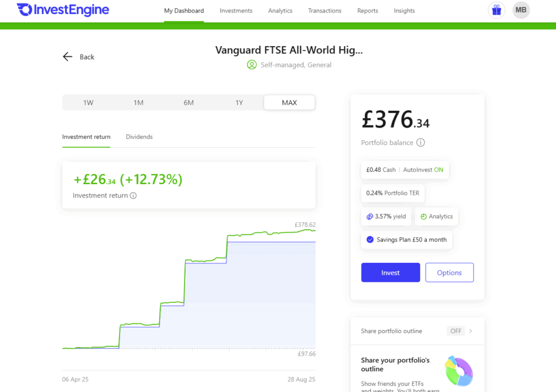The height and width of the screenshot is (392, 556).
Task: Click the Vanguard FTSE All-World portfolio title
Action: coord(289,50)
